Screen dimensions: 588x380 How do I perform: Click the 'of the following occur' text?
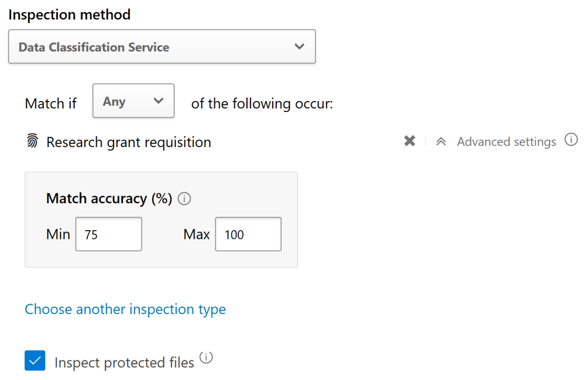tap(262, 104)
